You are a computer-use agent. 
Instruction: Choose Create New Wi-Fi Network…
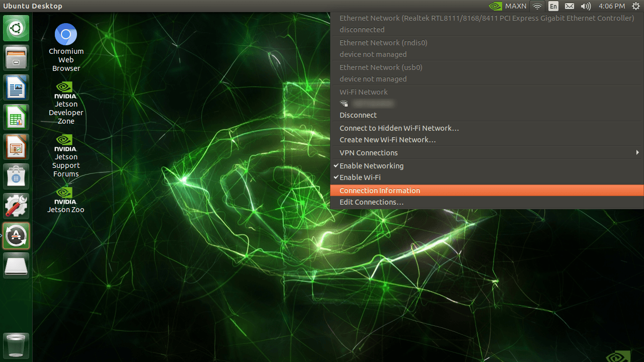click(487, 140)
